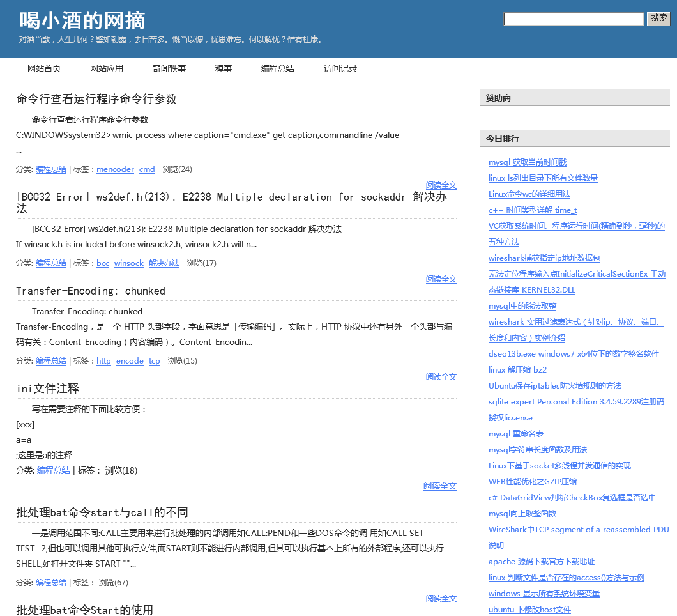Viewport: 677px width, 616px height.
Task: Open link mysql字符串长度函数及用法
Action: click(538, 450)
